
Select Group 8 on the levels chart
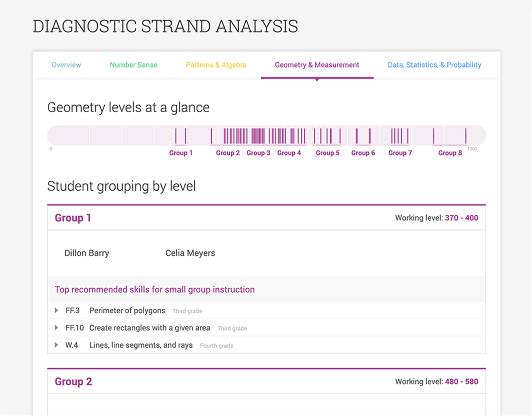(450, 153)
